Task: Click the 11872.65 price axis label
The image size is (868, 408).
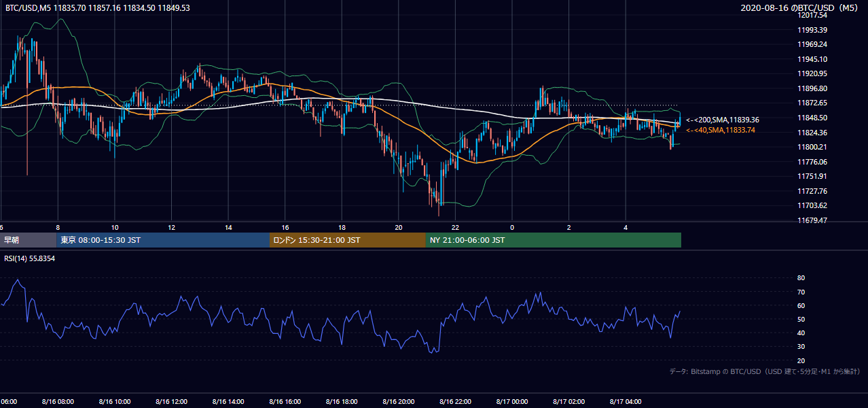Action: 812,103
